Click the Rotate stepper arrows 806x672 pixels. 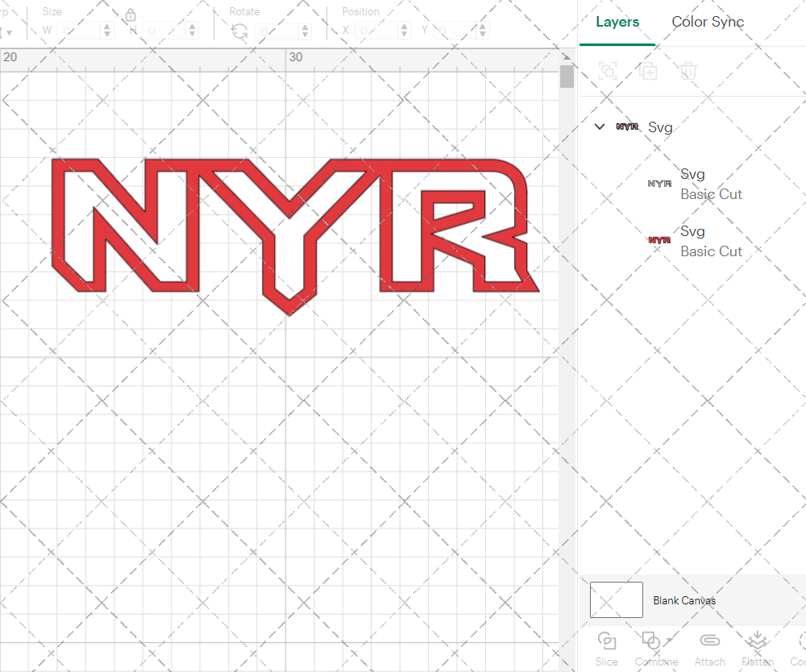[x=305, y=31]
